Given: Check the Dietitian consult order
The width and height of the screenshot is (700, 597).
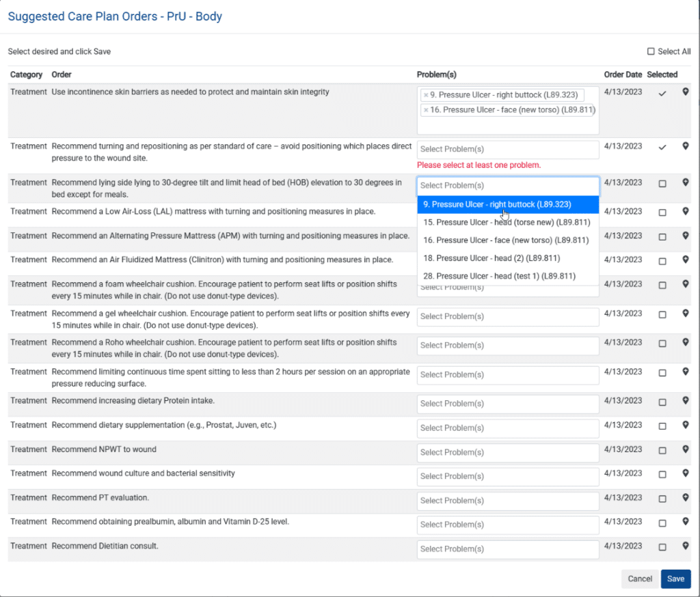Looking at the screenshot, I should [x=662, y=547].
